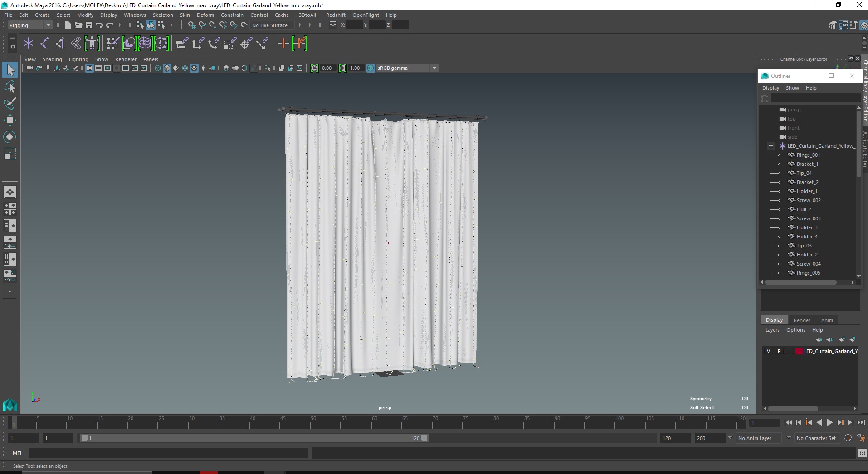
Task: Toggle auto keyframe button
Action: pos(848,438)
